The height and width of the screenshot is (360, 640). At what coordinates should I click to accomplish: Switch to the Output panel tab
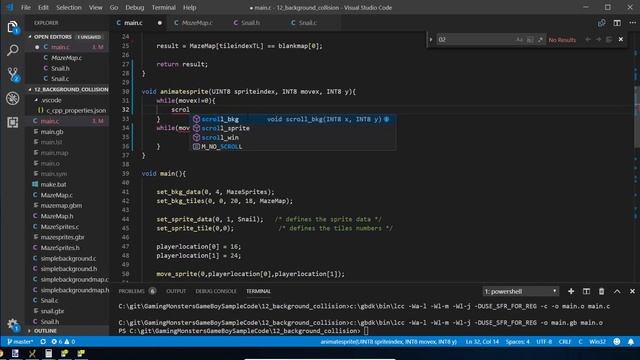pos(176,291)
